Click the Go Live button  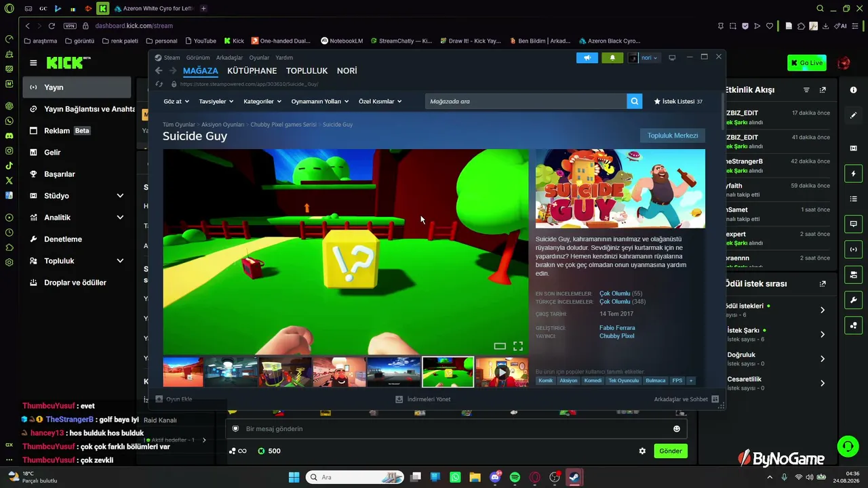click(x=807, y=63)
